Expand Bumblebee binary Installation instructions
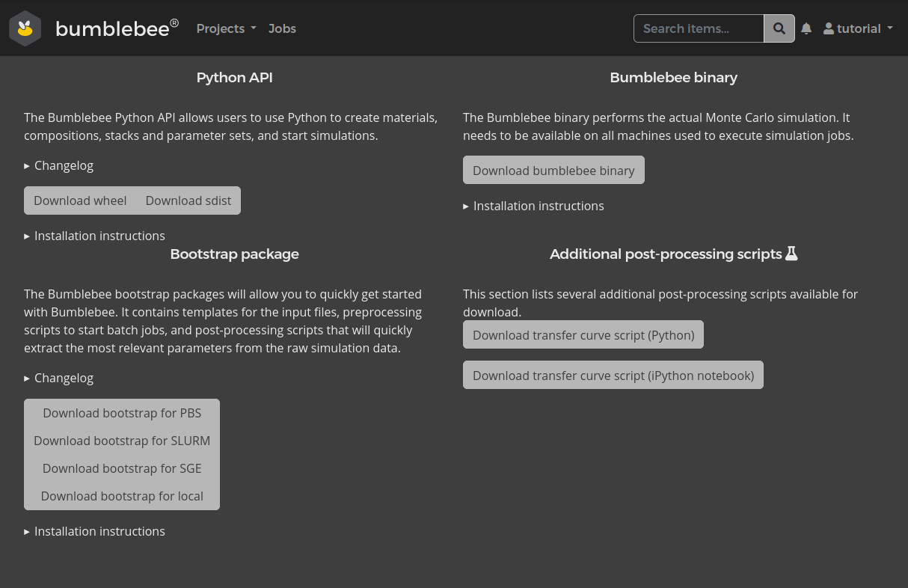Viewport: 908px width, 588px height. [x=538, y=206]
